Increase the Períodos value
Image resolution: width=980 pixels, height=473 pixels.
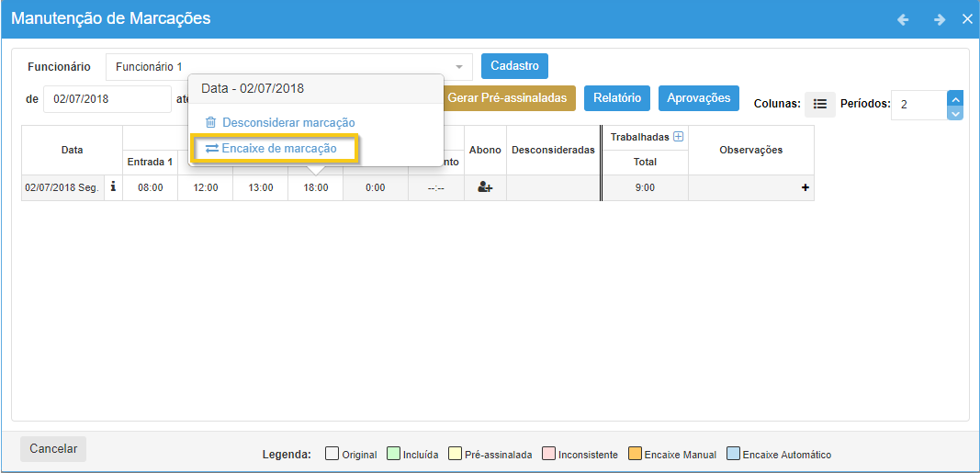tap(955, 98)
